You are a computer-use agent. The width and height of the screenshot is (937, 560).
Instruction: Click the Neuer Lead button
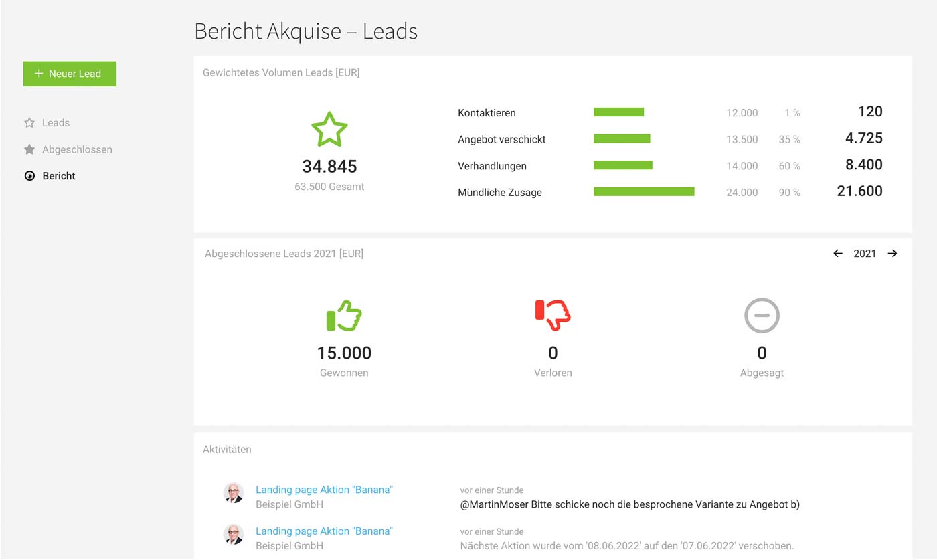pos(70,74)
